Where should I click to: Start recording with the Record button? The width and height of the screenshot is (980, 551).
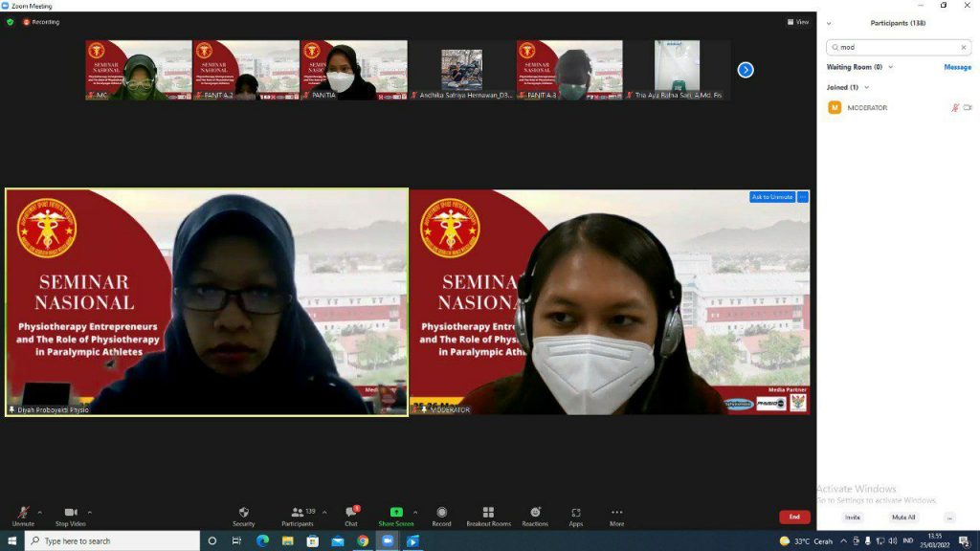(x=441, y=514)
